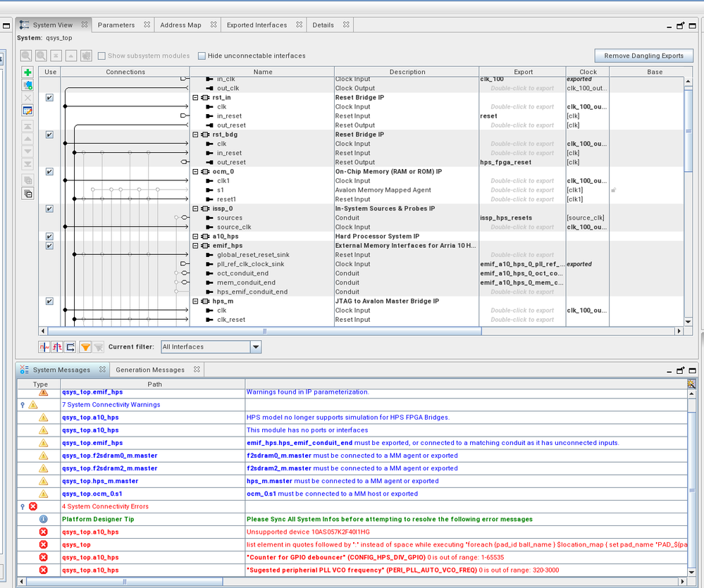Switch to the Address Map tab
This screenshot has height=588, width=704.
point(180,25)
